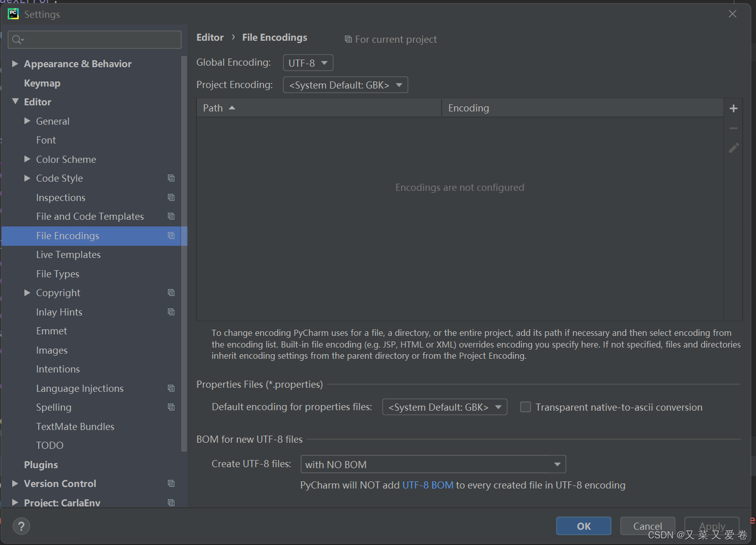Click the search magnifier in the settings search box

tap(15, 39)
